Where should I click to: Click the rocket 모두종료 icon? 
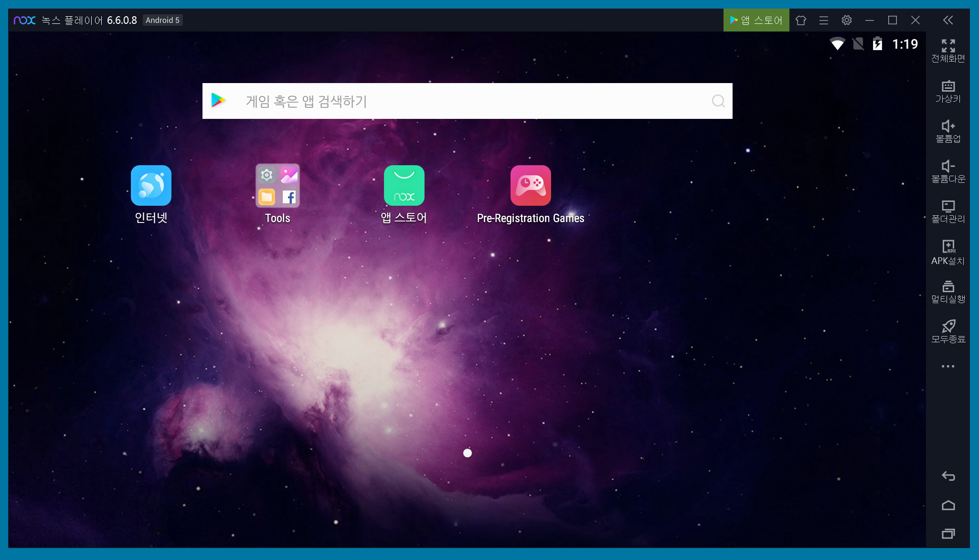click(x=948, y=331)
